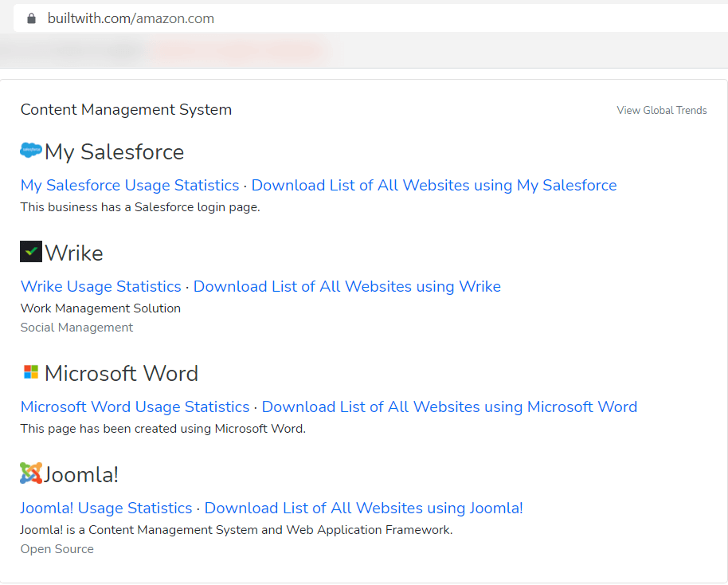The height and width of the screenshot is (585, 728).
Task: Click the Joomla! logo icon
Action: (x=31, y=473)
